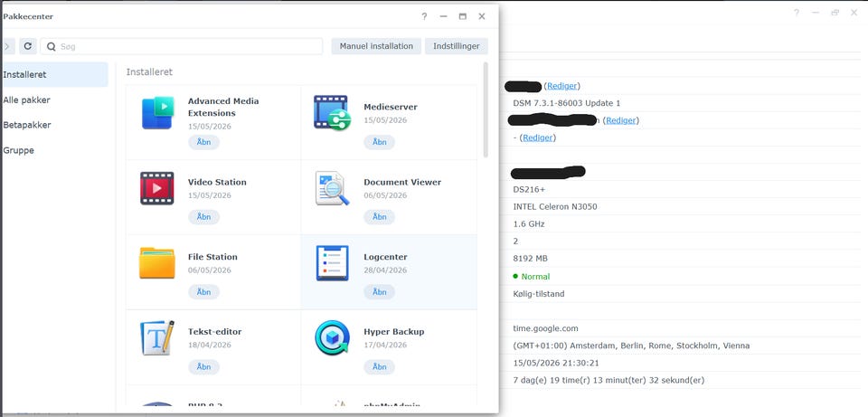Click the Video Station package icon
This screenshot has width=868, height=417.
coord(157,188)
